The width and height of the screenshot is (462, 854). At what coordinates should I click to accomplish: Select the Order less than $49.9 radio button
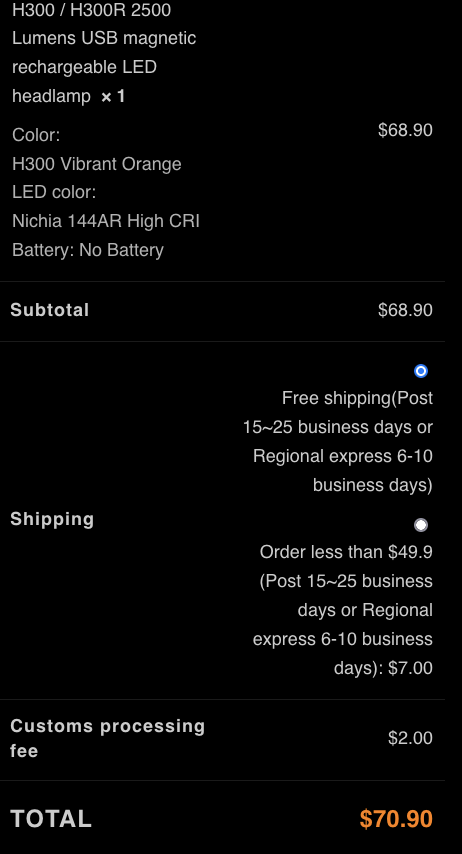[421, 524]
